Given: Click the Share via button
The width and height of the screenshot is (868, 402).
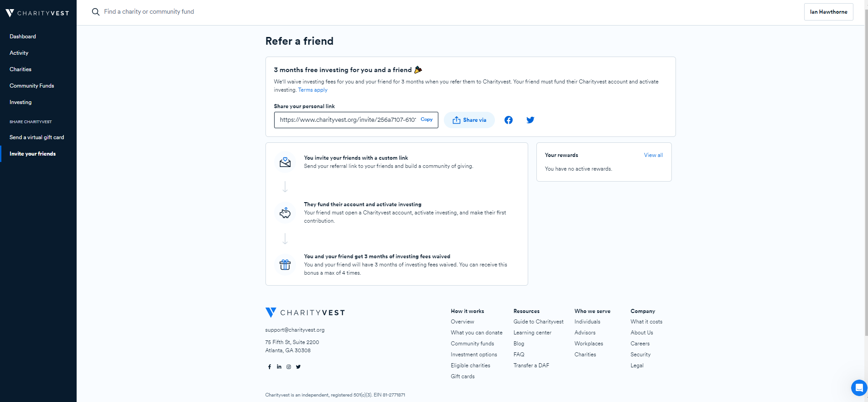Looking at the screenshot, I should (469, 120).
